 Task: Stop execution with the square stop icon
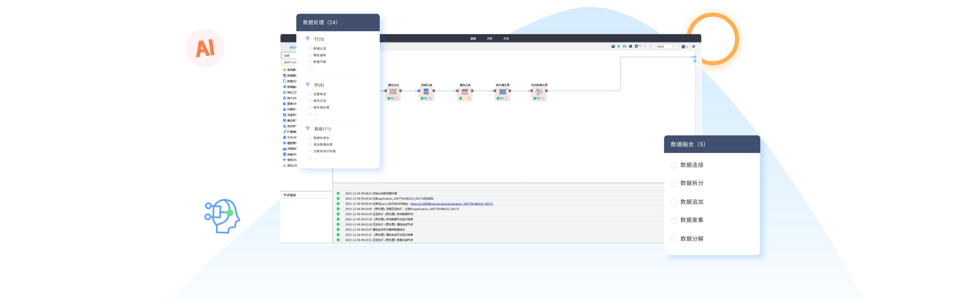(631, 46)
